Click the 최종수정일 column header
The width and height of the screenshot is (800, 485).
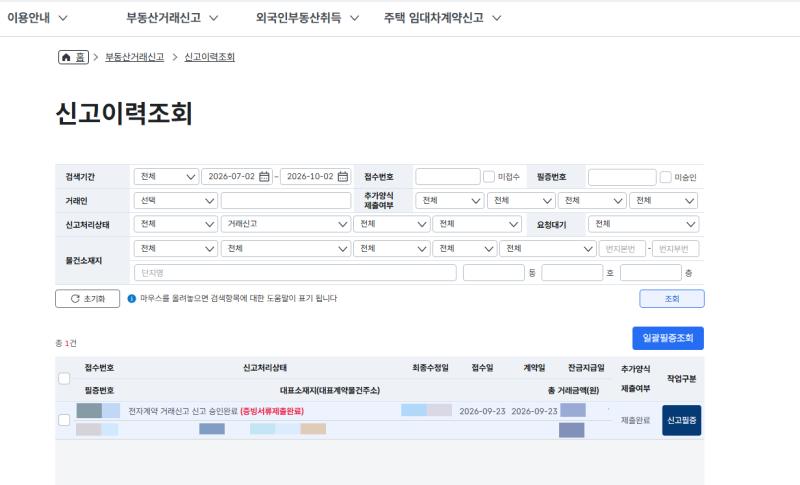(430, 368)
